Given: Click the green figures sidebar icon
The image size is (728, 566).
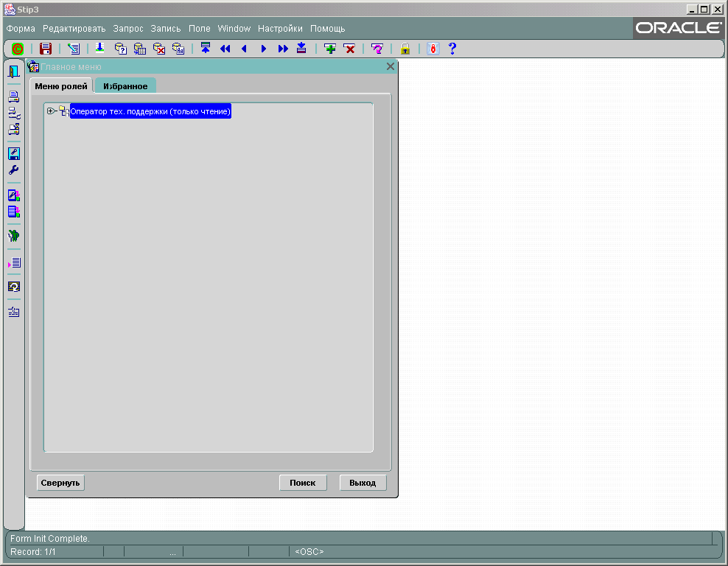Looking at the screenshot, I should (14, 236).
